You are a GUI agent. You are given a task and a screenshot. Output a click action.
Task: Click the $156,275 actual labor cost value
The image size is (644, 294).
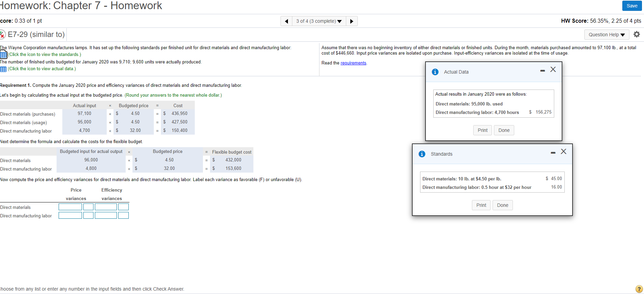point(540,112)
